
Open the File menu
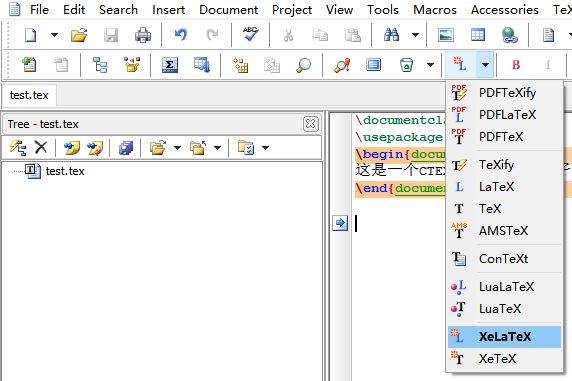pos(39,9)
